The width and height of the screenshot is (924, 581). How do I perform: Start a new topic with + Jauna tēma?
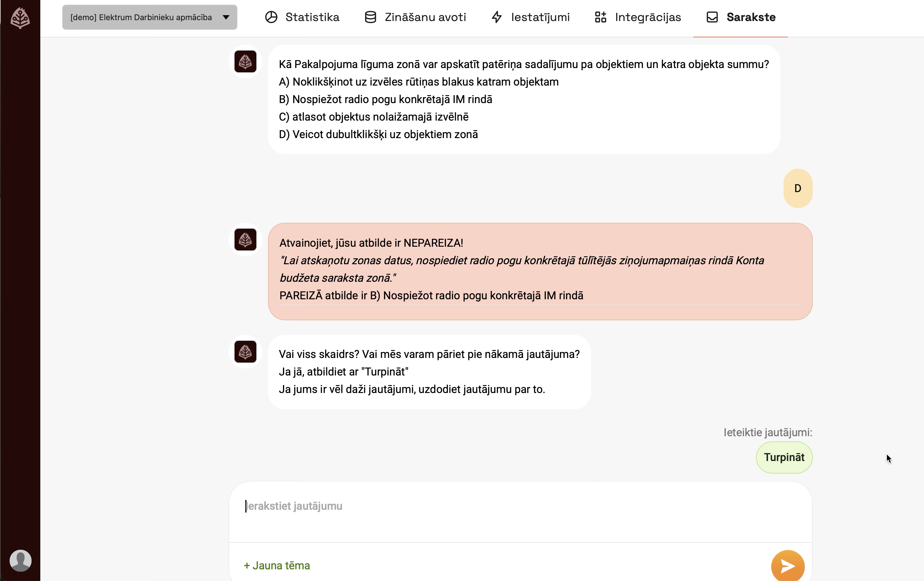[x=277, y=566]
